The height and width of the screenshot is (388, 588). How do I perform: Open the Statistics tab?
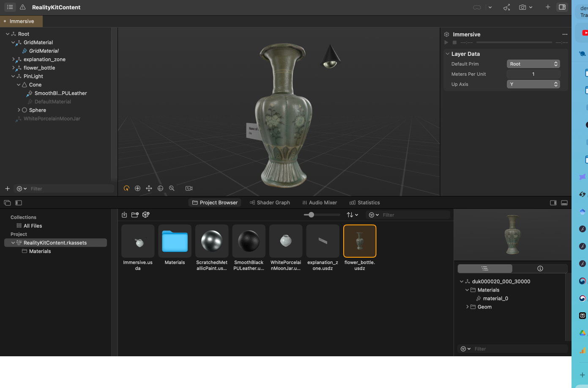click(x=364, y=203)
